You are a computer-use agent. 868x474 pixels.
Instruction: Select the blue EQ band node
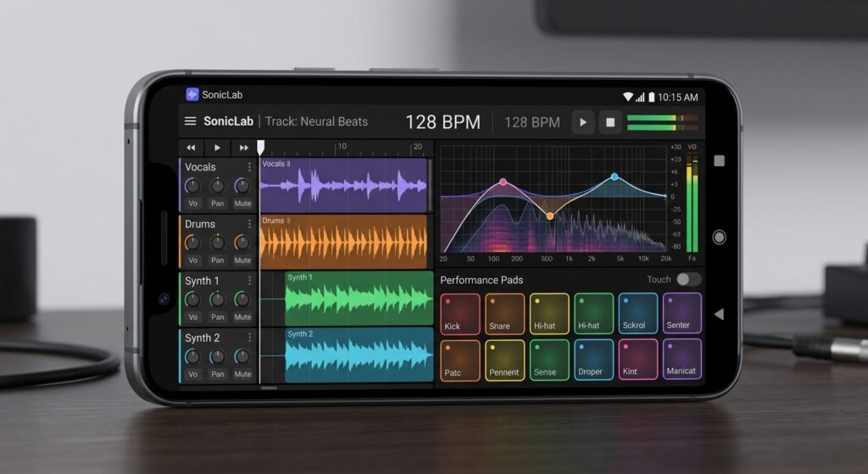pos(615,176)
